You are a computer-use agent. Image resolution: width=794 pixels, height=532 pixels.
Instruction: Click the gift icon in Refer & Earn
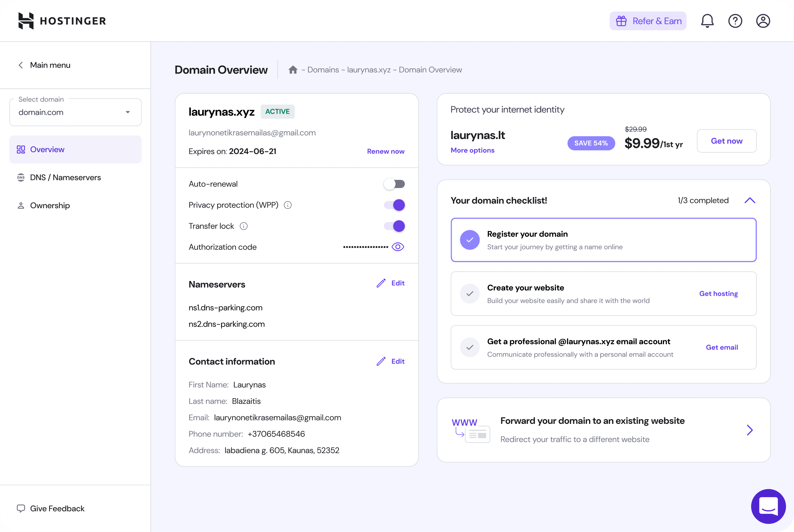pyautogui.click(x=621, y=21)
